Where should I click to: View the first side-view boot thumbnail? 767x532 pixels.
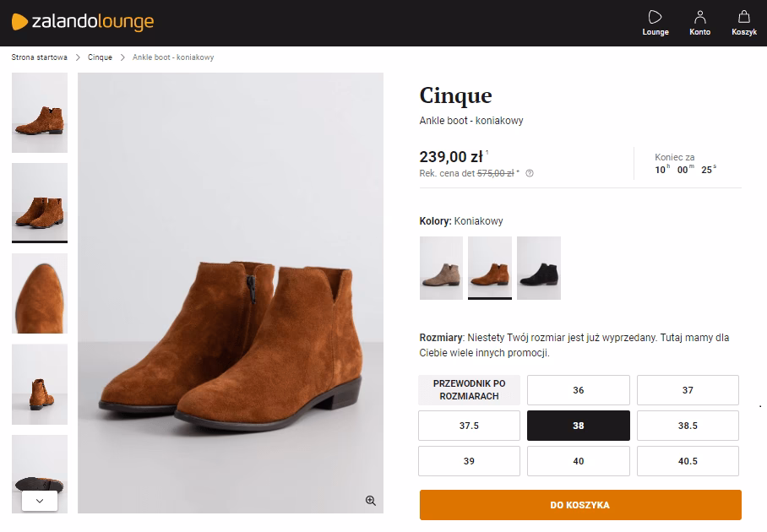(x=40, y=112)
